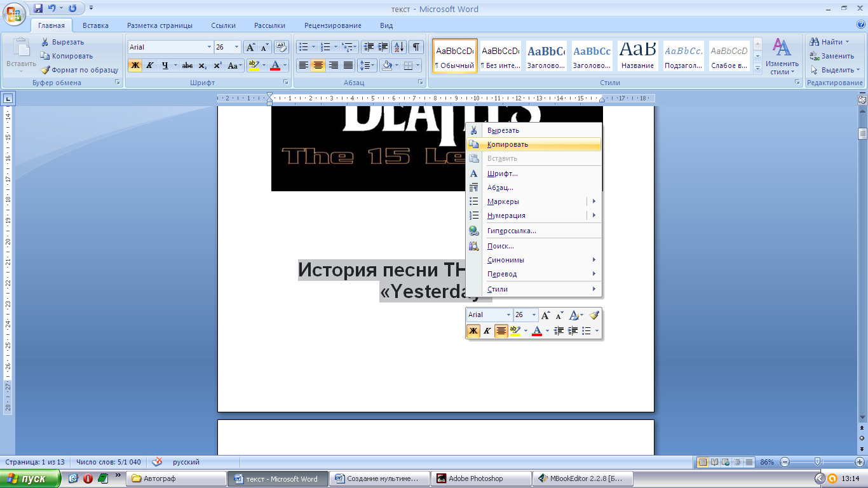The width and height of the screenshot is (868, 488).
Task: Toggle center alignment in mini toolbar
Action: coord(501,331)
